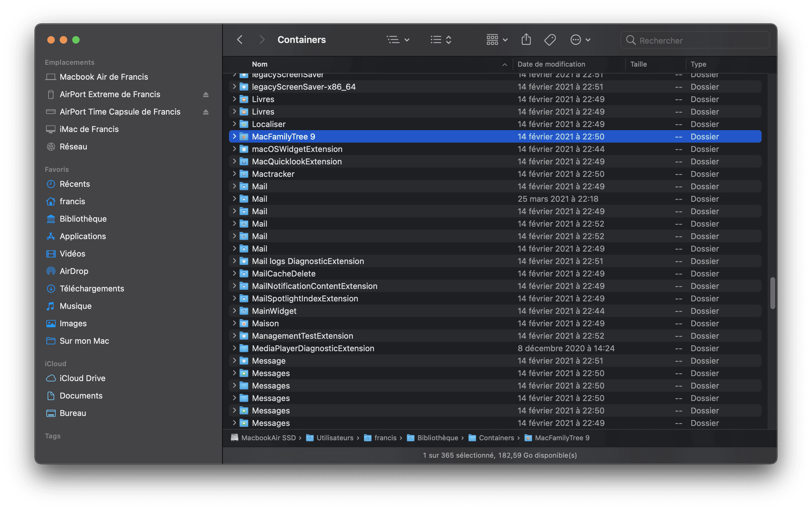Click MacbookAir SSD in the path bar
812x510 pixels.
point(263,438)
